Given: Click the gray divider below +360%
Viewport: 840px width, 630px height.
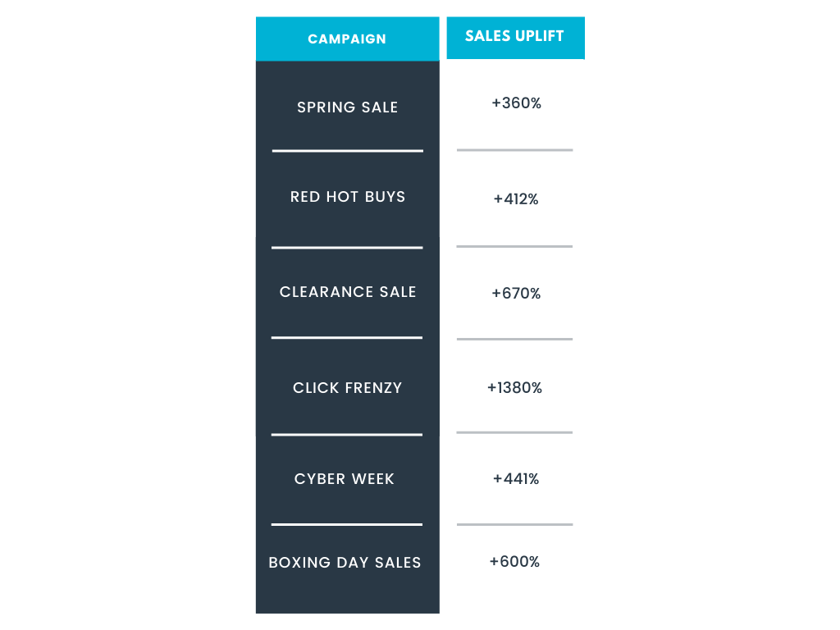Looking at the screenshot, I should (x=514, y=150).
